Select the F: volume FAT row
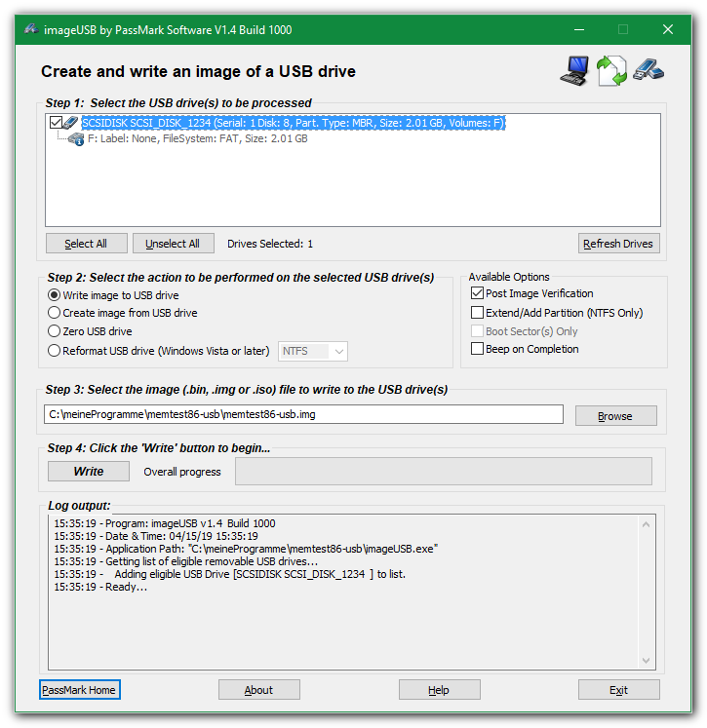Image resolution: width=707 pixels, height=728 pixels. click(197, 138)
